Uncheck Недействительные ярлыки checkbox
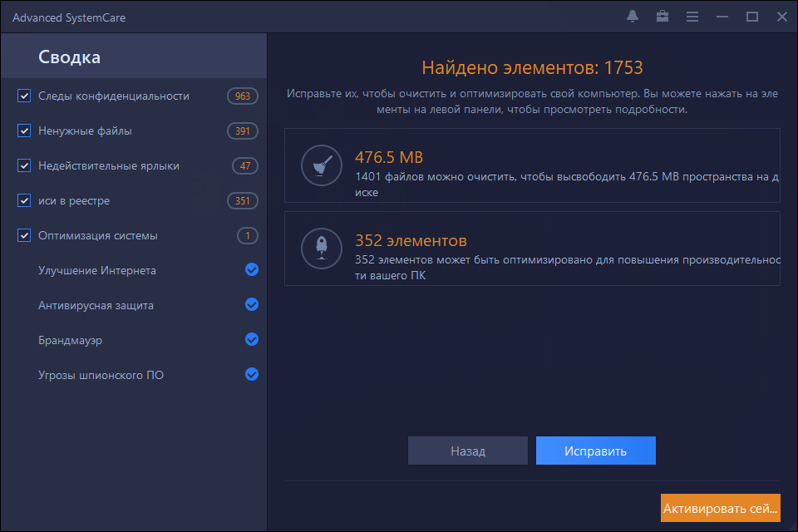Viewport: 798px width, 532px height. point(24,165)
